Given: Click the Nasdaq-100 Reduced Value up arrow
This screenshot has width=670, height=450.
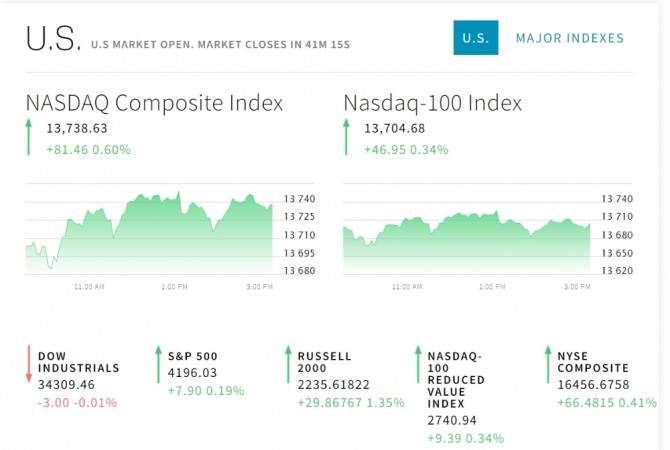Looking at the screenshot, I should [418, 364].
